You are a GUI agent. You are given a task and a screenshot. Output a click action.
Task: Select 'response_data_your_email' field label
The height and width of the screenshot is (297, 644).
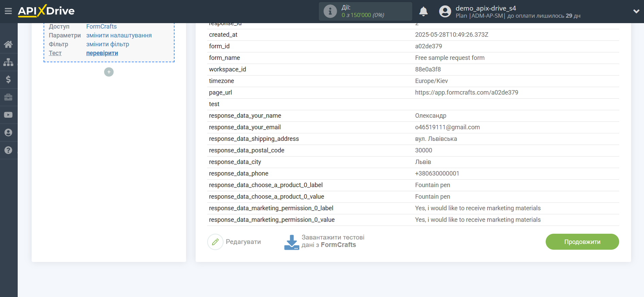pos(245,127)
